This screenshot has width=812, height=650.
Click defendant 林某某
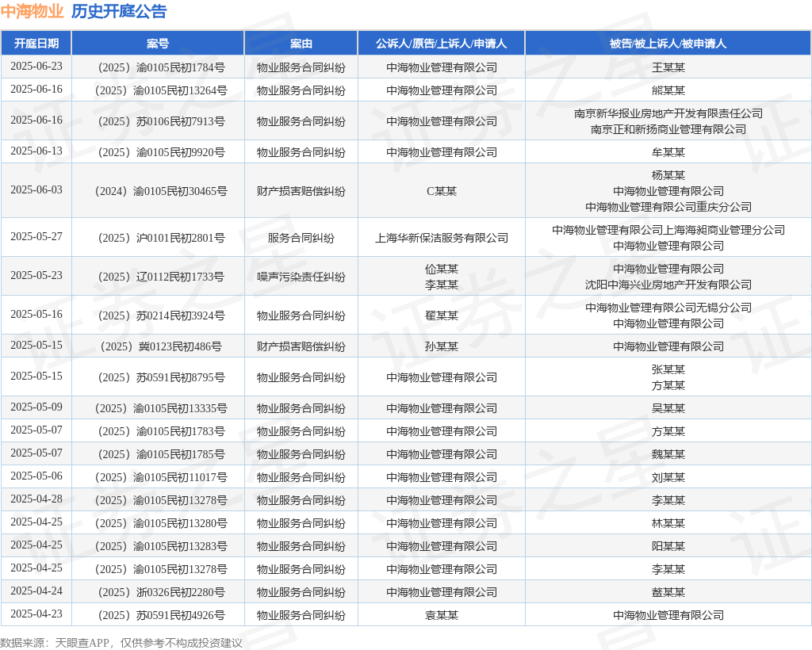click(x=668, y=523)
